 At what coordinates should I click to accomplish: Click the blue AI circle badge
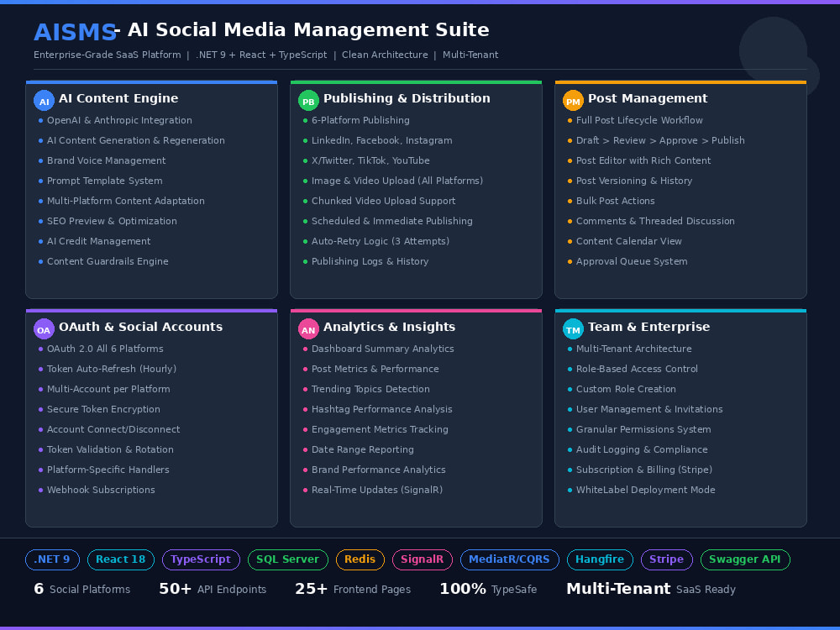tap(44, 101)
